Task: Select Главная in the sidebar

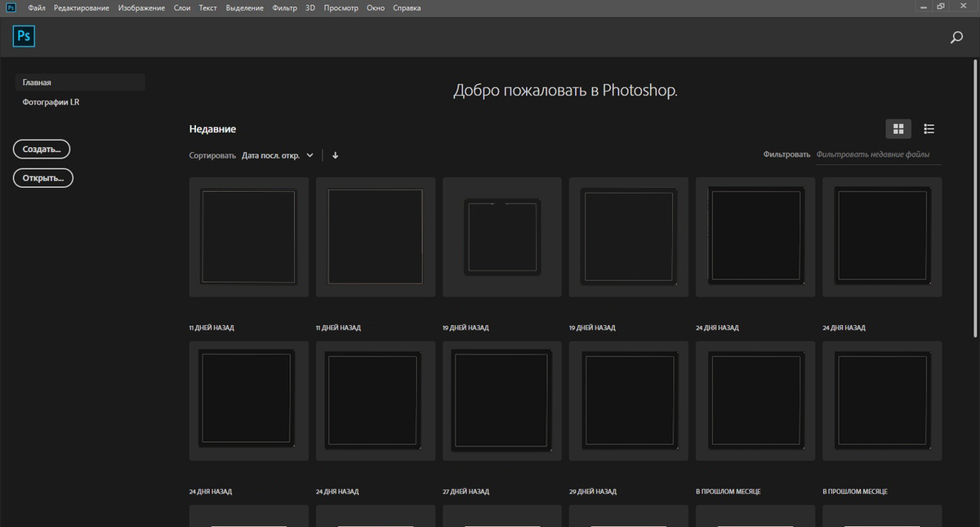Action: (x=80, y=83)
